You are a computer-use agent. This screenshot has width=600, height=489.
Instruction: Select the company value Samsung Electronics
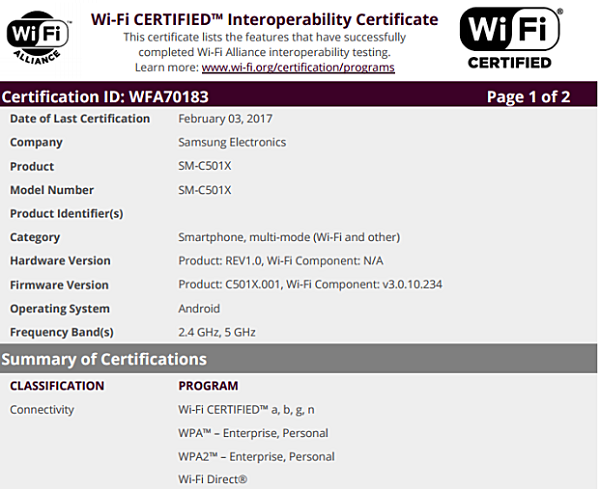coord(232,142)
